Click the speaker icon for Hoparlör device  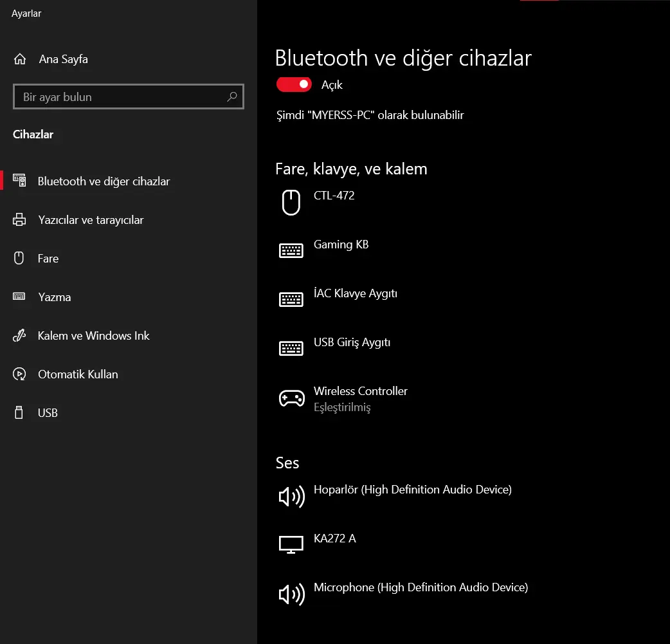tap(291, 497)
